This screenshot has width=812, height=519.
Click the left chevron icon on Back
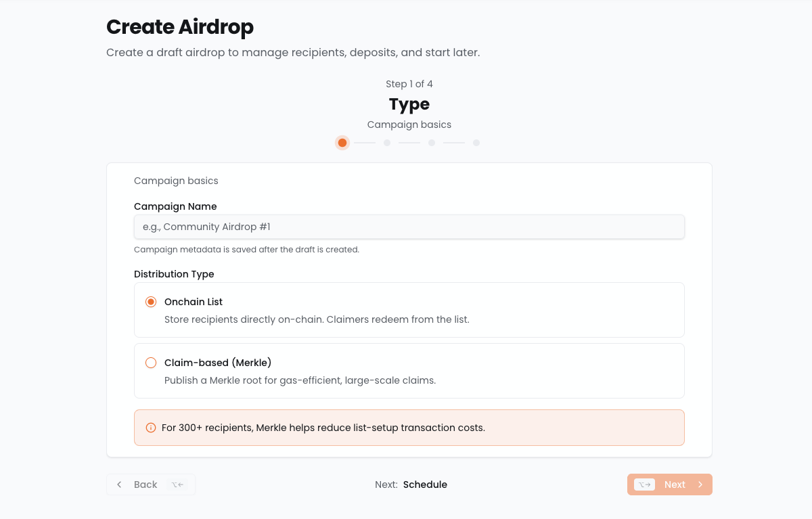tap(120, 484)
